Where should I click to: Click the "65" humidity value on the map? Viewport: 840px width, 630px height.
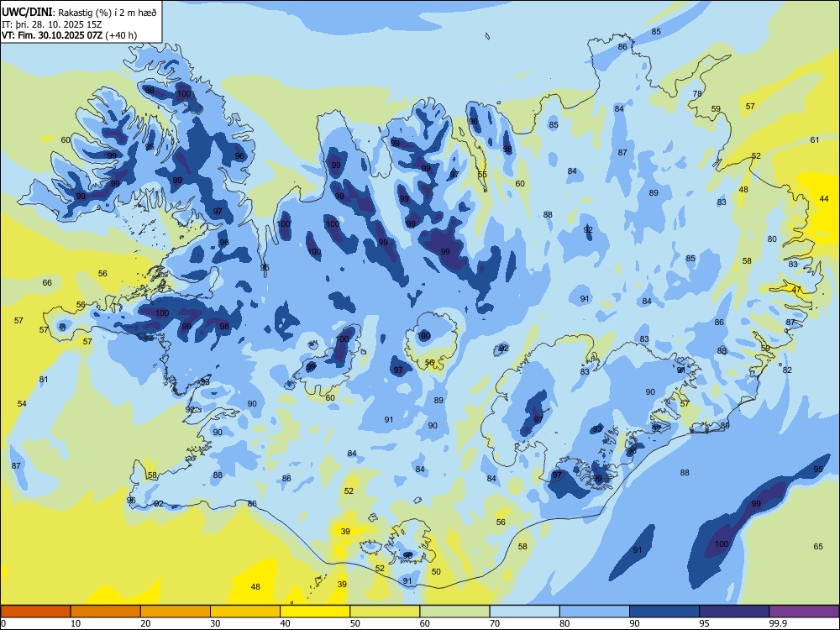[818, 547]
